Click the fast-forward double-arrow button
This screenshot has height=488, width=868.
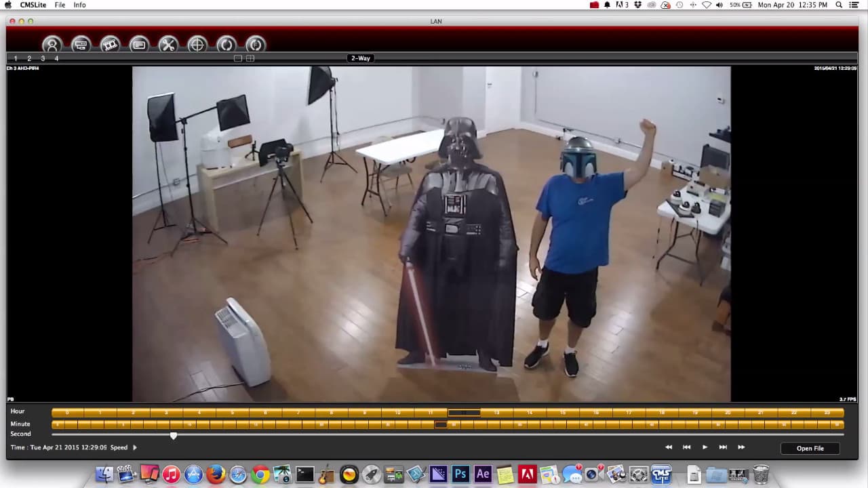coord(741,447)
